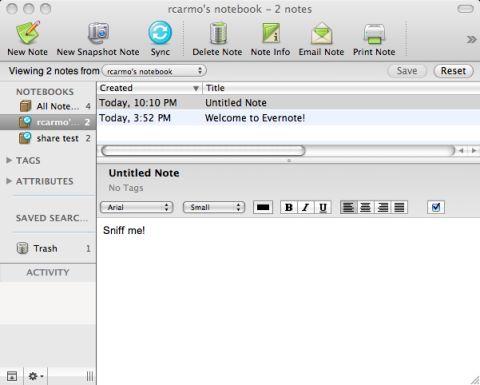Create a note with New Note icon

[x=28, y=33]
